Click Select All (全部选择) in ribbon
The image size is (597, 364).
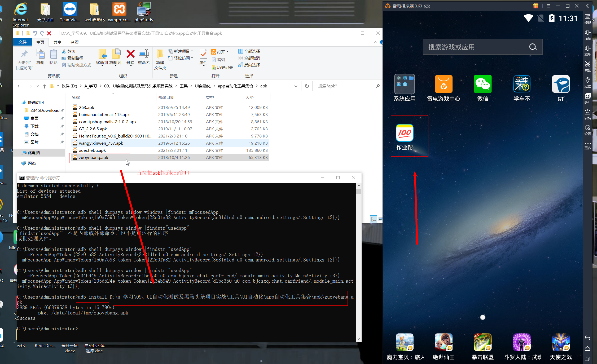click(249, 51)
